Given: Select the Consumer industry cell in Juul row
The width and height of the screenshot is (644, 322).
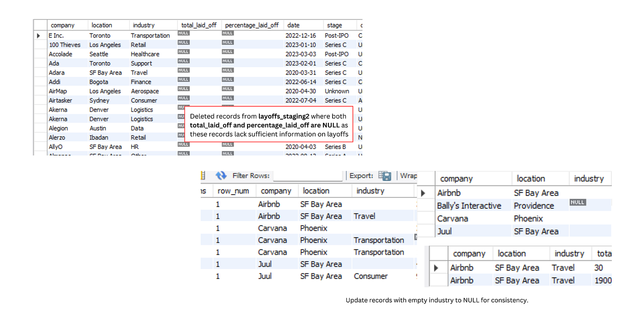Looking at the screenshot, I should [x=371, y=276].
